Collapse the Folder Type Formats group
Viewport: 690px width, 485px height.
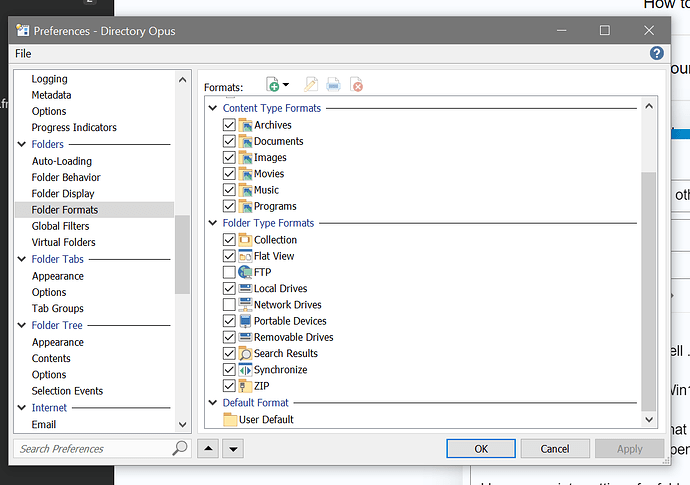coord(213,223)
